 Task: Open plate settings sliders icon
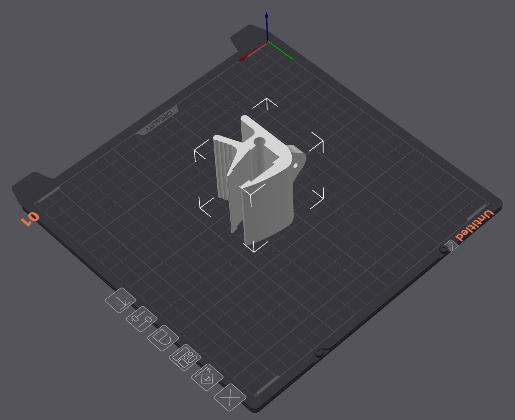pyautogui.click(x=141, y=319)
